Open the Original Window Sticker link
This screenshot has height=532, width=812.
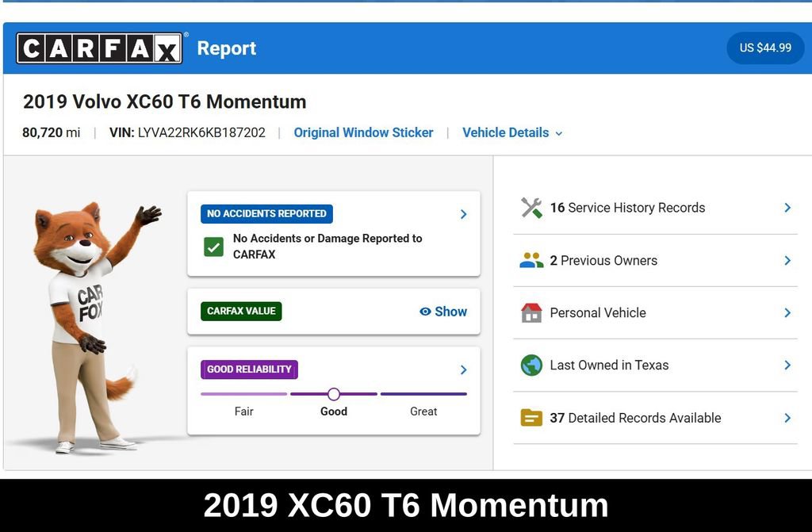click(x=363, y=132)
